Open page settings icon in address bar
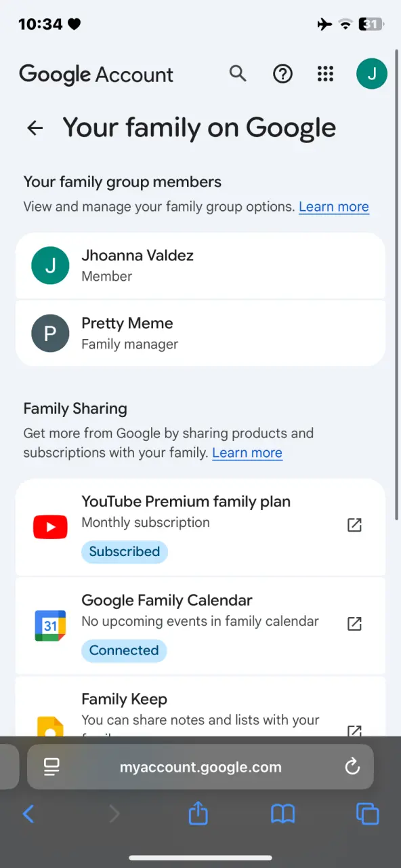Screen dimensions: 401x868 click(x=51, y=767)
